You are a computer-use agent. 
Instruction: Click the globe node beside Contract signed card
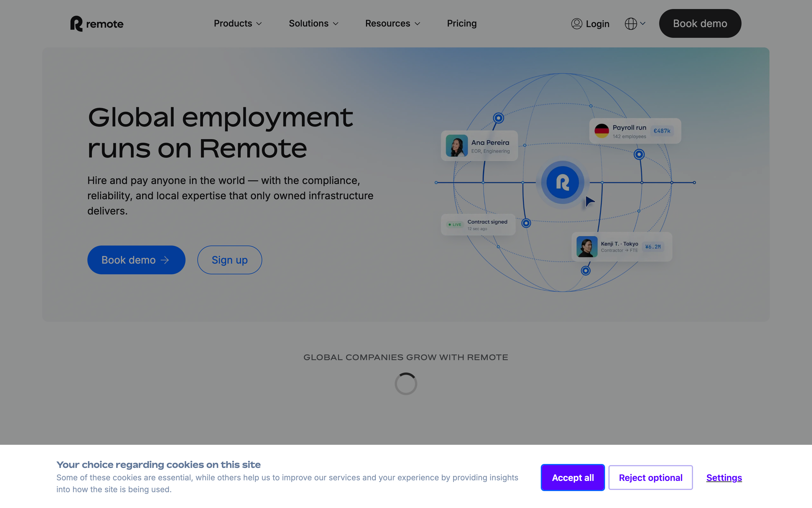pos(526,223)
